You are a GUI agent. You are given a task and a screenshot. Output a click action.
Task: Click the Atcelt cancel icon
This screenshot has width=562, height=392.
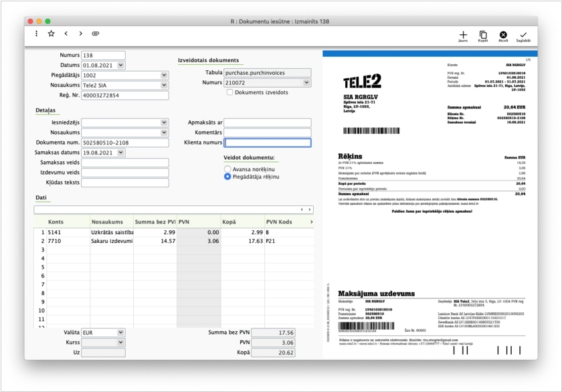point(503,35)
